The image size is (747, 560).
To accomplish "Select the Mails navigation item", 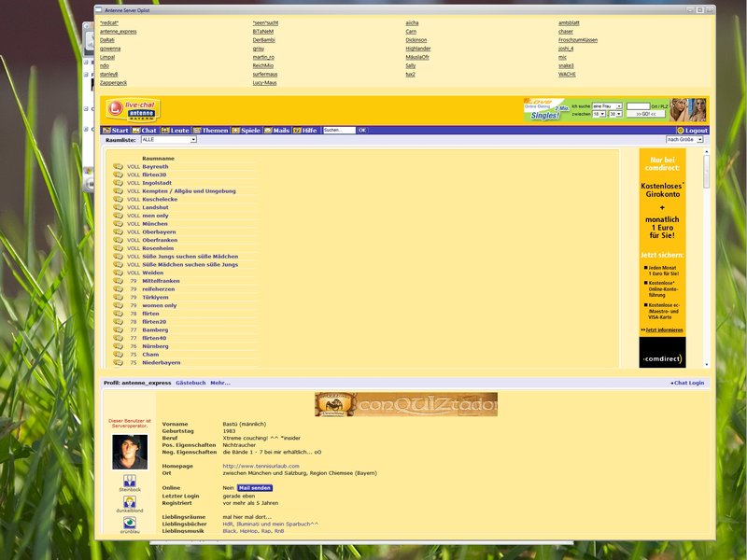I will pyautogui.click(x=276, y=131).
